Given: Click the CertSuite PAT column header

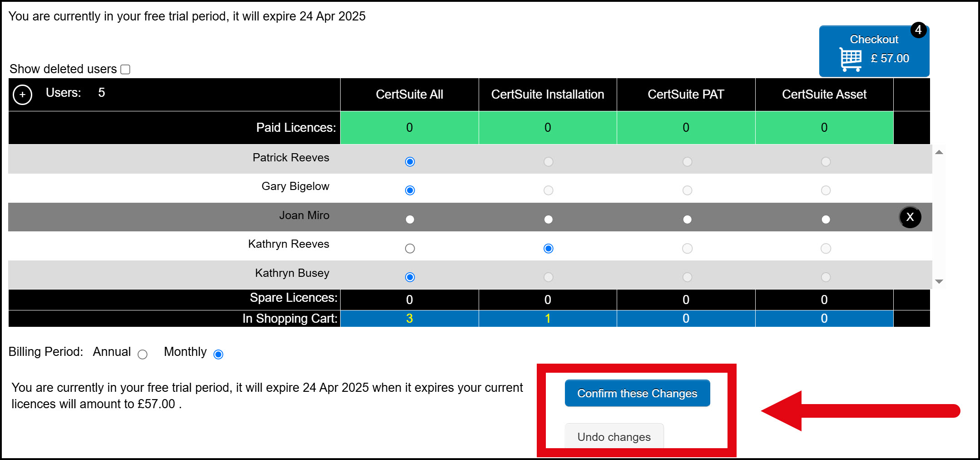Looking at the screenshot, I should point(686,95).
